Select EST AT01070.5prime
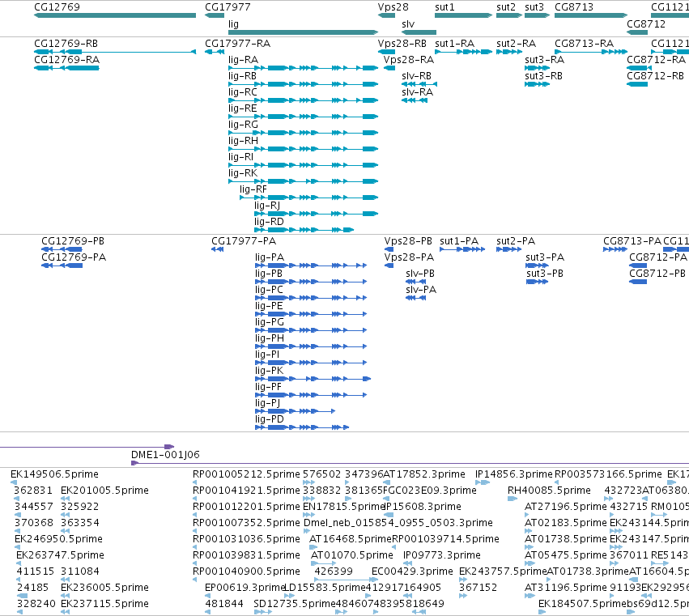689x616 pixels. [x=351, y=555]
